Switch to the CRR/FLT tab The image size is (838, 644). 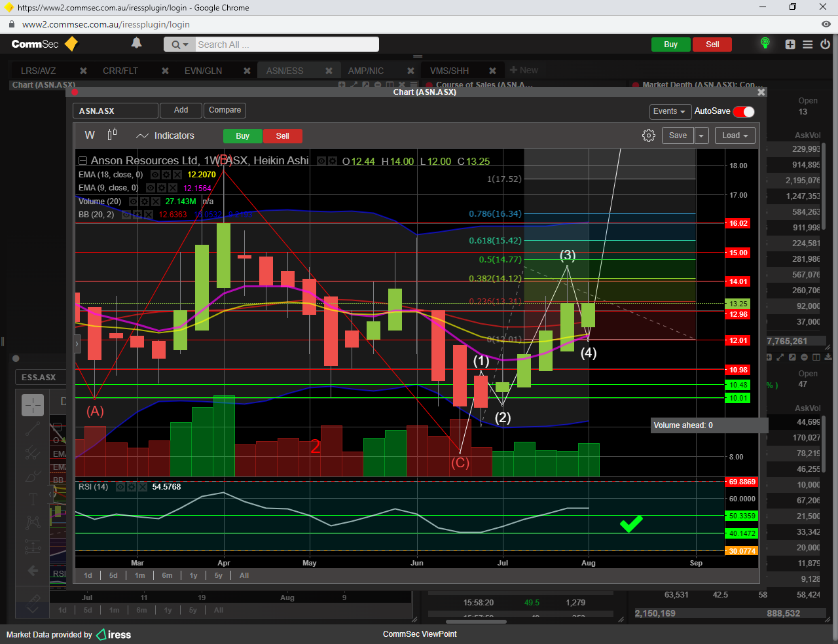tap(120, 71)
